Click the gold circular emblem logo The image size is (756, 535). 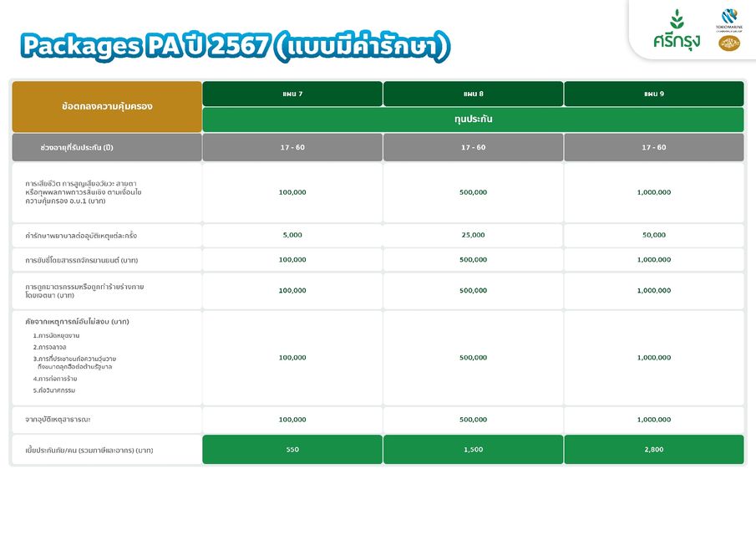click(728, 43)
